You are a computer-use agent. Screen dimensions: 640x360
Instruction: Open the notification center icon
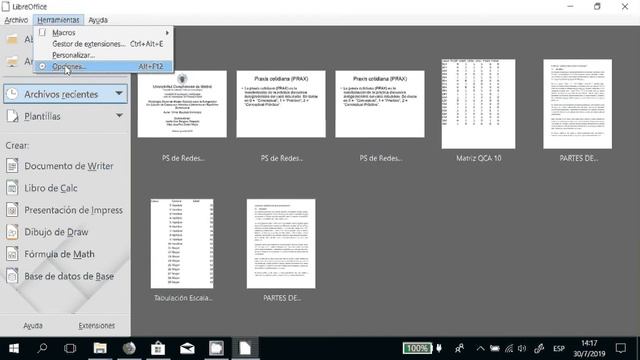point(621,348)
